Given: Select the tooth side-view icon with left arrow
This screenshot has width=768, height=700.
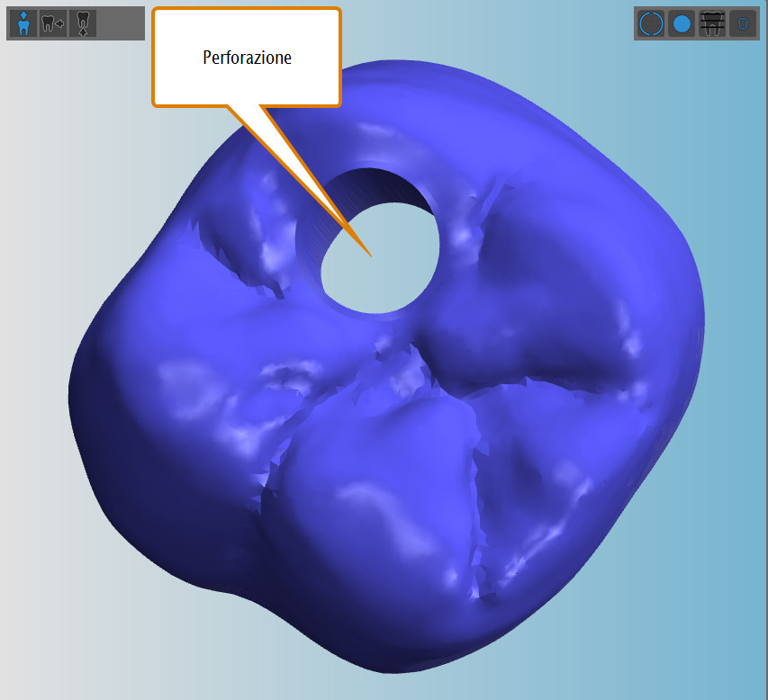Looking at the screenshot, I should click(x=53, y=23).
